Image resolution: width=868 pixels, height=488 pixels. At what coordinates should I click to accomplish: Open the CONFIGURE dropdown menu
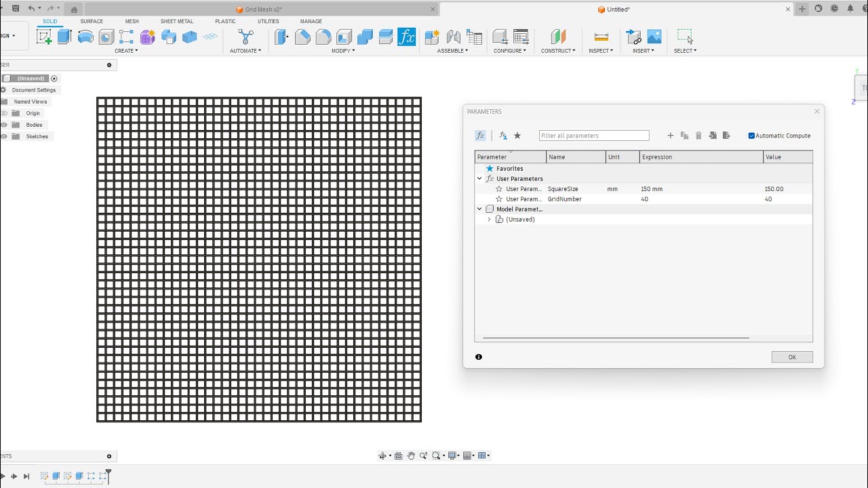(x=510, y=51)
